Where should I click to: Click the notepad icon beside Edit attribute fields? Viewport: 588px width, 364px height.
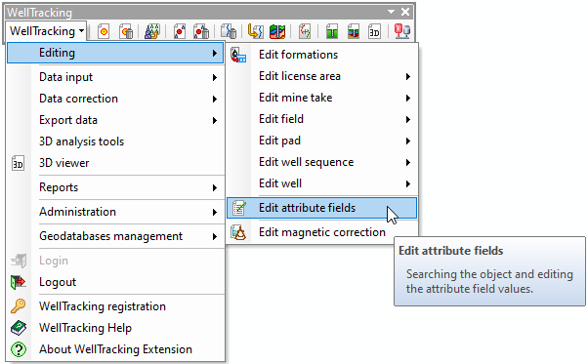click(239, 208)
